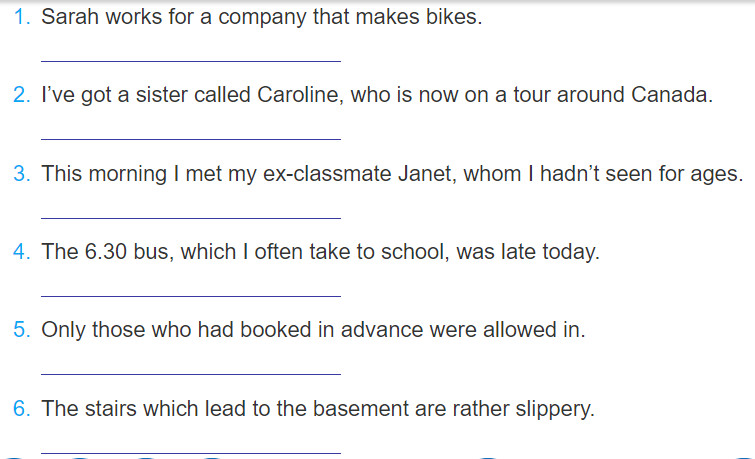The width and height of the screenshot is (755, 459).
Task: Click the answer line under sentence 1
Action: [191, 61]
